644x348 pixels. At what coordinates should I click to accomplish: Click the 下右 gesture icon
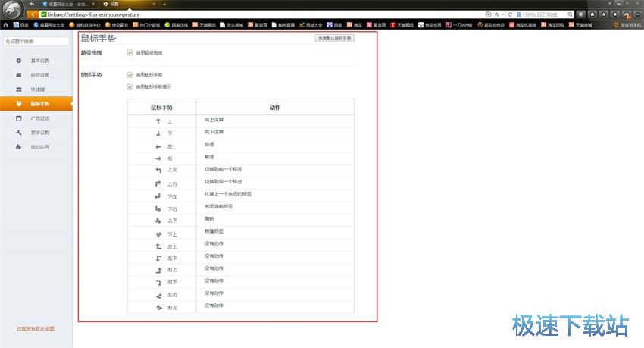[x=158, y=208]
